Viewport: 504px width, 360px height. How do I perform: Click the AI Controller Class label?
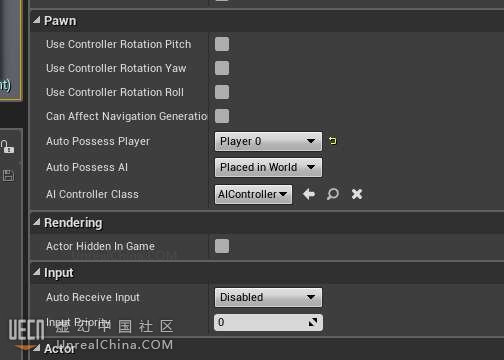point(92,194)
